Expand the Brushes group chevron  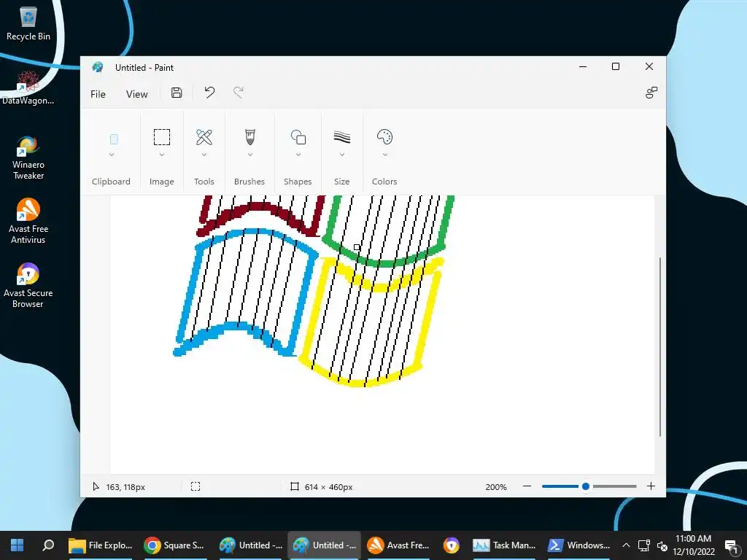click(250, 155)
